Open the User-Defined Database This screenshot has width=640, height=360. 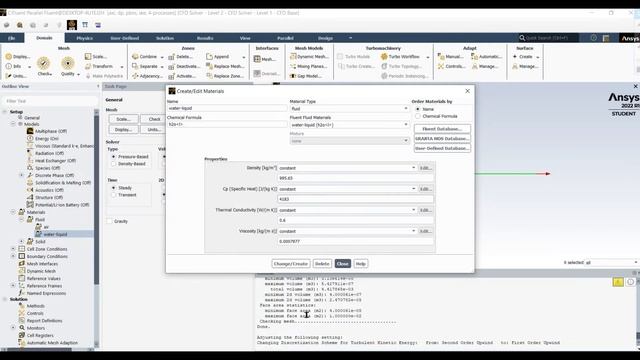tap(442, 148)
